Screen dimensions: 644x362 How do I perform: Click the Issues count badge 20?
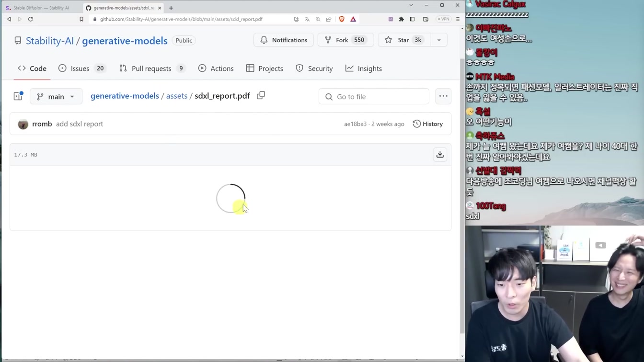(x=100, y=68)
